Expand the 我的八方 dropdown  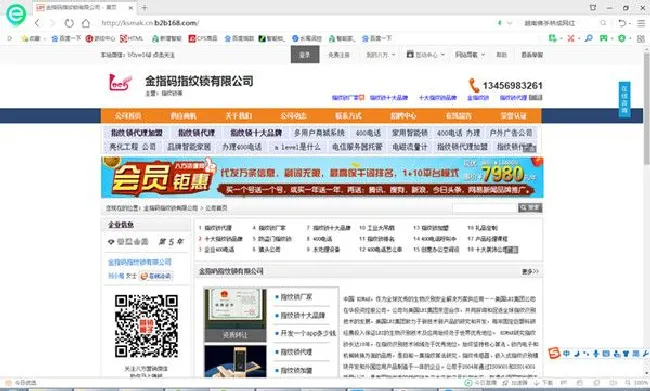click(381, 55)
